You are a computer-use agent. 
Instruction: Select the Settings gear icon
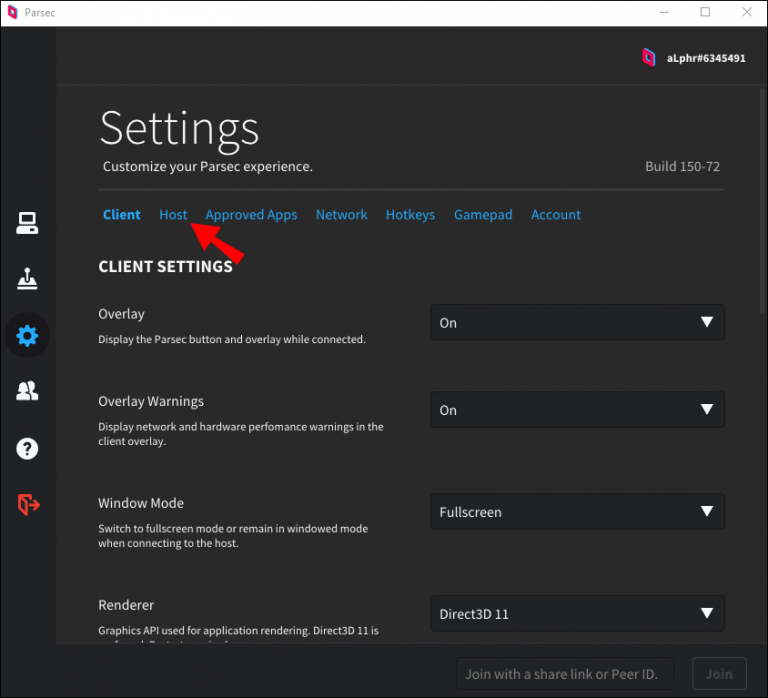27,336
